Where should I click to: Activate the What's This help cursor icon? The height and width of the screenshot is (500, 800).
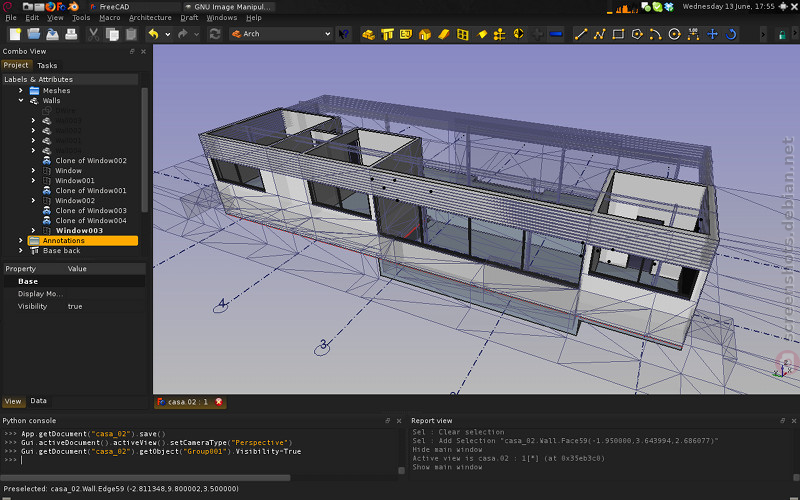[x=344, y=34]
